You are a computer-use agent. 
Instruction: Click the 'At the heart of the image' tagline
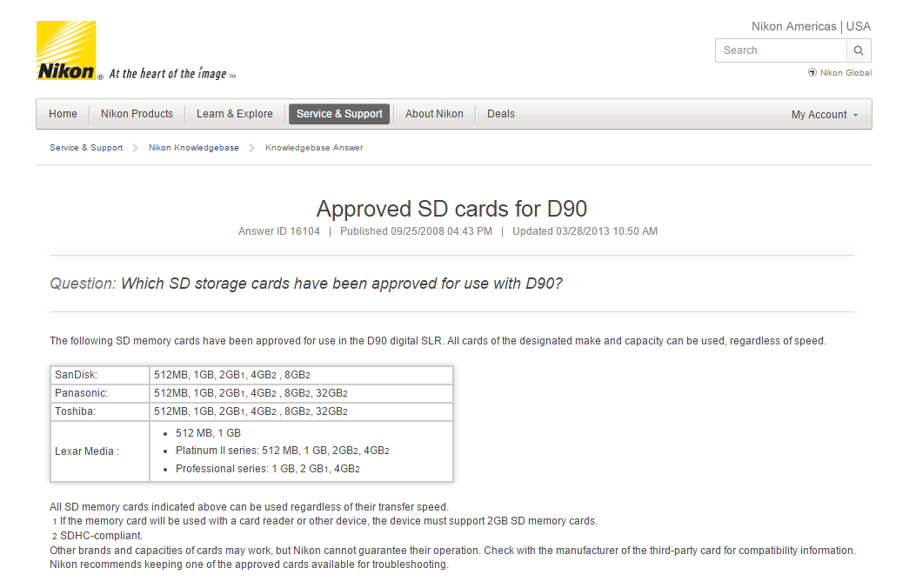coord(173,74)
